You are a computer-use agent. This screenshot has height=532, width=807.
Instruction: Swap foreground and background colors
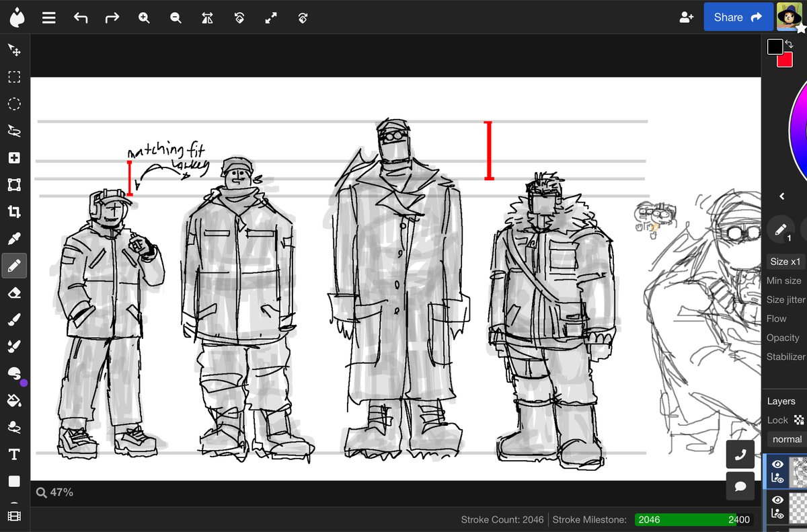point(791,44)
